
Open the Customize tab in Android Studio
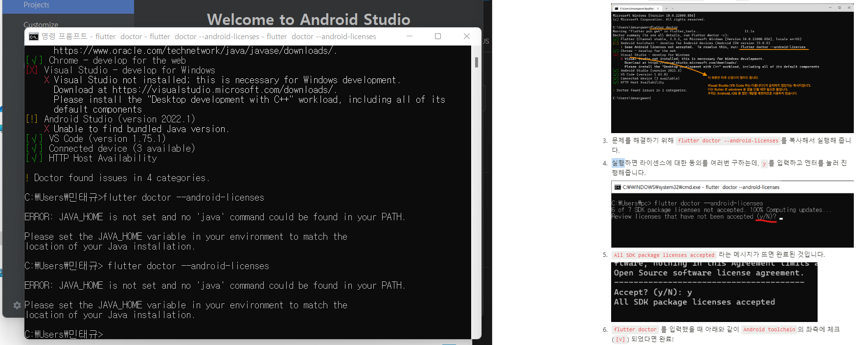pos(41,24)
